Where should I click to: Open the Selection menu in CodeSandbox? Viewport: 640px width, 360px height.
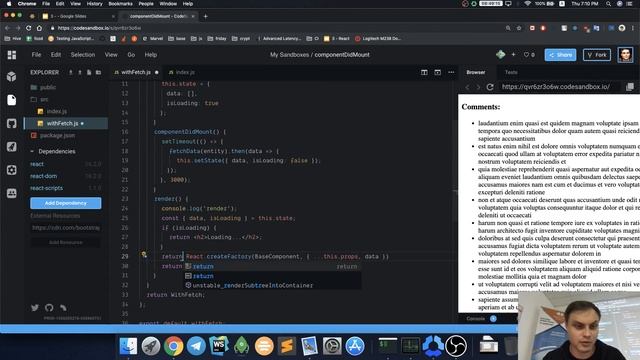pos(82,55)
